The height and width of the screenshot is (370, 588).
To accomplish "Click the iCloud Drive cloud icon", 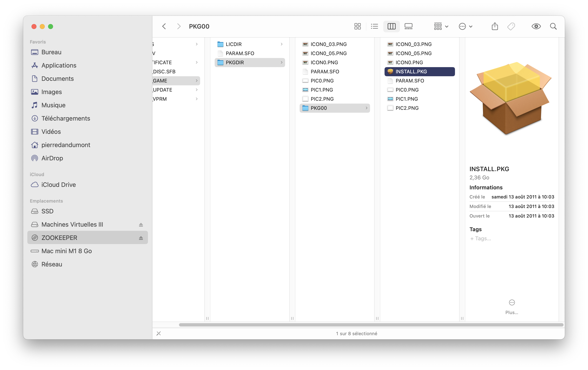I will pyautogui.click(x=35, y=185).
